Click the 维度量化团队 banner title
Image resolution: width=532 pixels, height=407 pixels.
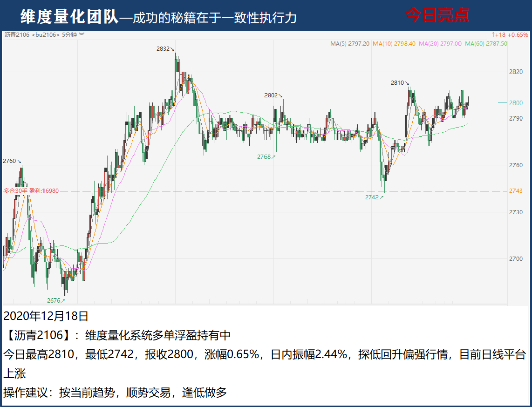point(69,17)
